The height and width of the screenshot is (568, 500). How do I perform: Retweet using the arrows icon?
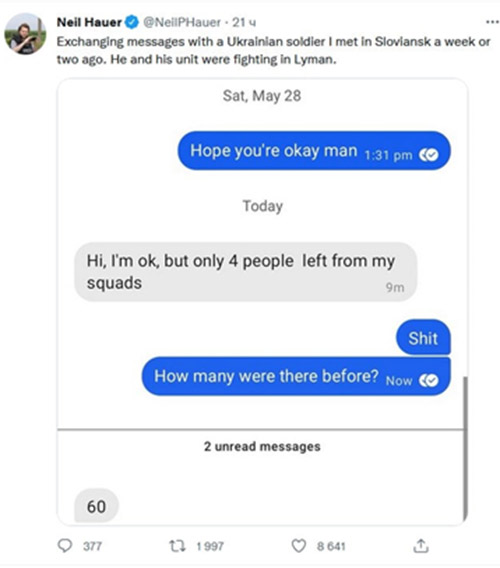click(x=178, y=546)
